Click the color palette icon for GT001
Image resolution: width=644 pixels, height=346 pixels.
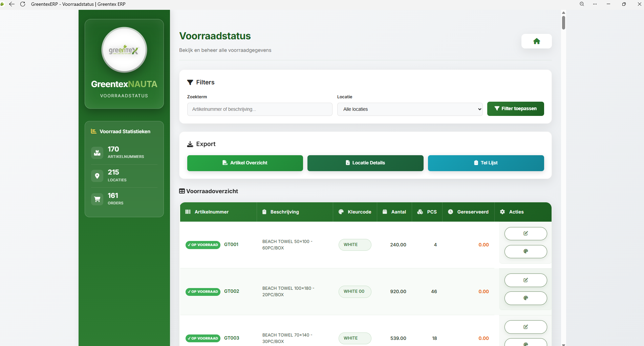[525, 251]
